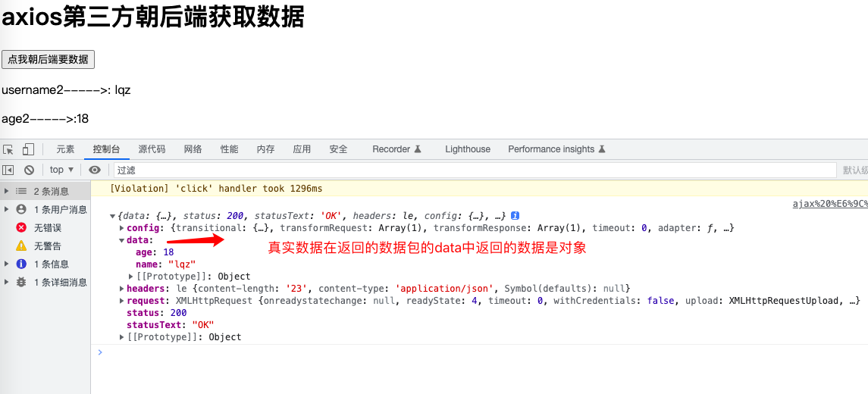This screenshot has width=868, height=394.
Task: Open the top context dropdown
Action: click(x=62, y=170)
